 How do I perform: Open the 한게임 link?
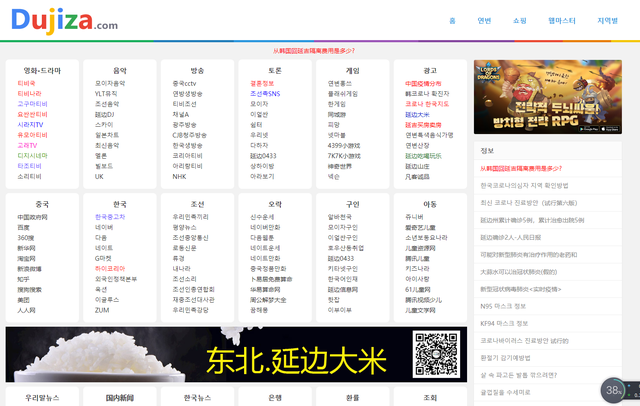(337, 104)
